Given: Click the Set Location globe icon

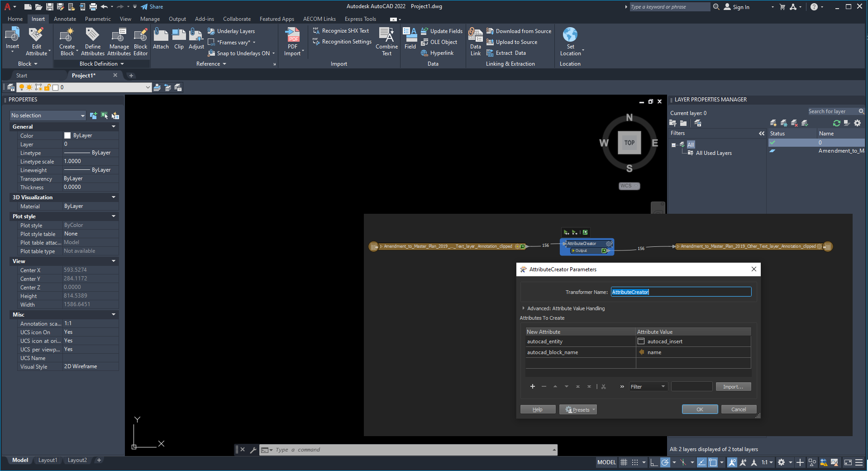Looking at the screenshot, I should (570, 34).
